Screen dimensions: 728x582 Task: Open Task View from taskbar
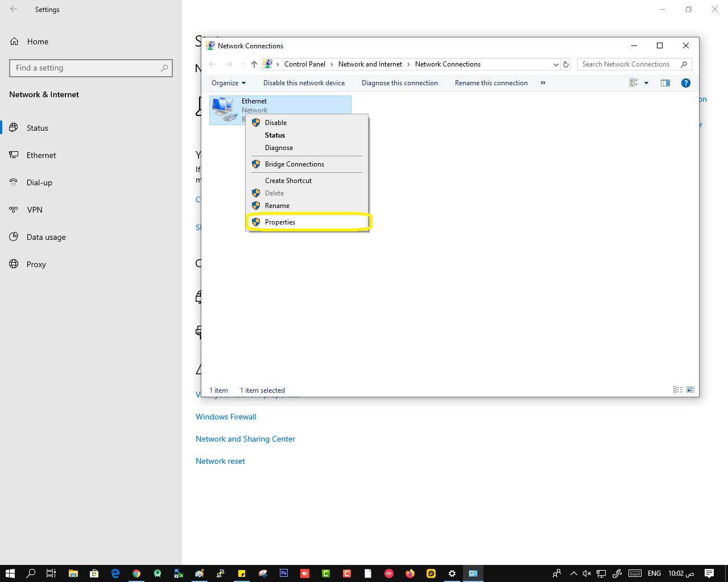tap(51, 573)
